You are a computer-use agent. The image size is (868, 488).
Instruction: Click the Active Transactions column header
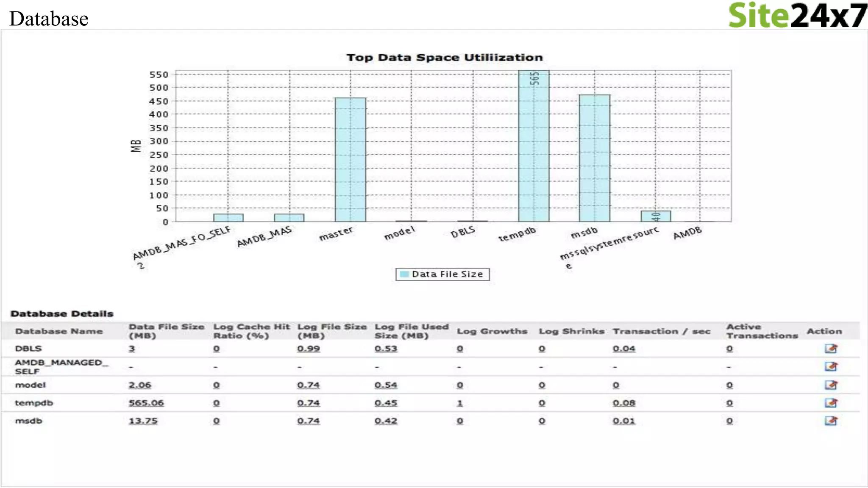pyautogui.click(x=762, y=331)
